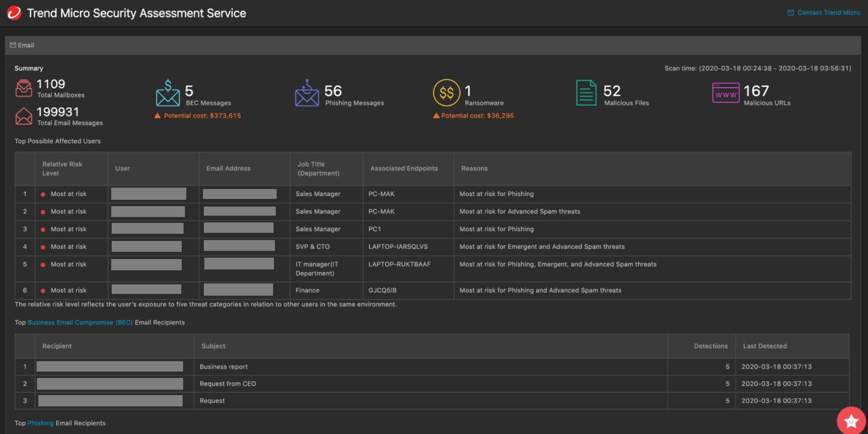Click the Relative Risk Level column header
Viewport: 868px width, 434px height.
tap(62, 169)
